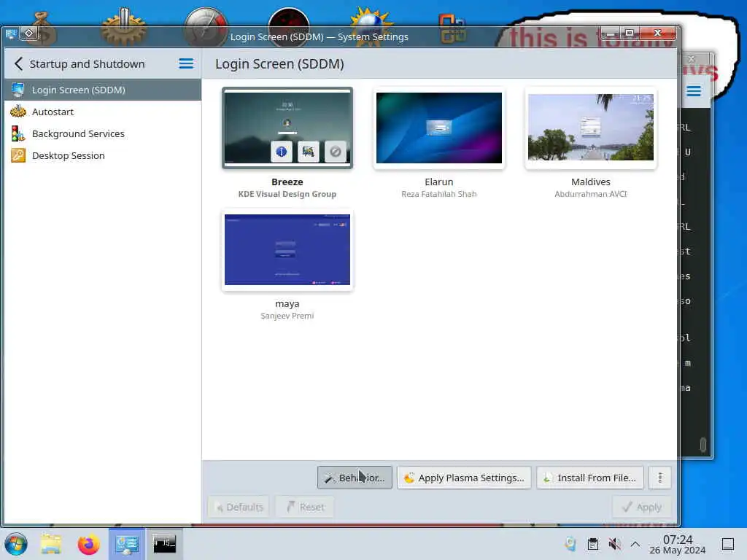This screenshot has width=747, height=560.
Task: Open Autostart settings
Action: [x=103, y=112]
